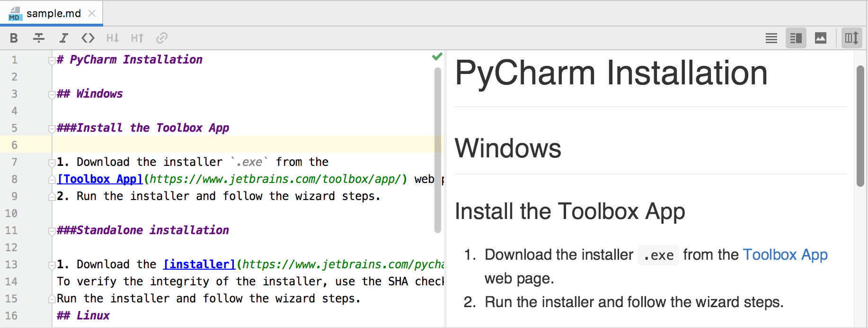Collapse fold marker at line 7
Screen dimensions: 868x328
[52, 163]
